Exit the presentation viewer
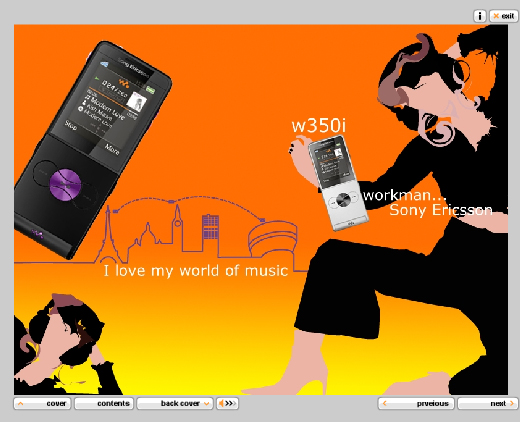 click(x=503, y=16)
